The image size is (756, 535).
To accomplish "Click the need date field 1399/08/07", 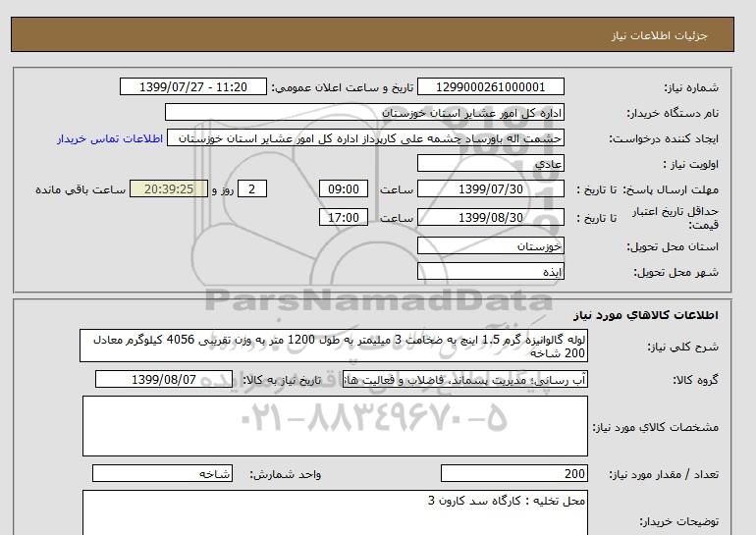I will [164, 379].
